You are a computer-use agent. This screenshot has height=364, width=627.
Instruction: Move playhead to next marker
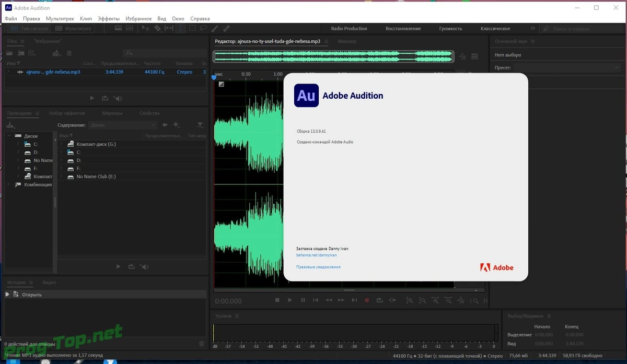[x=354, y=300]
